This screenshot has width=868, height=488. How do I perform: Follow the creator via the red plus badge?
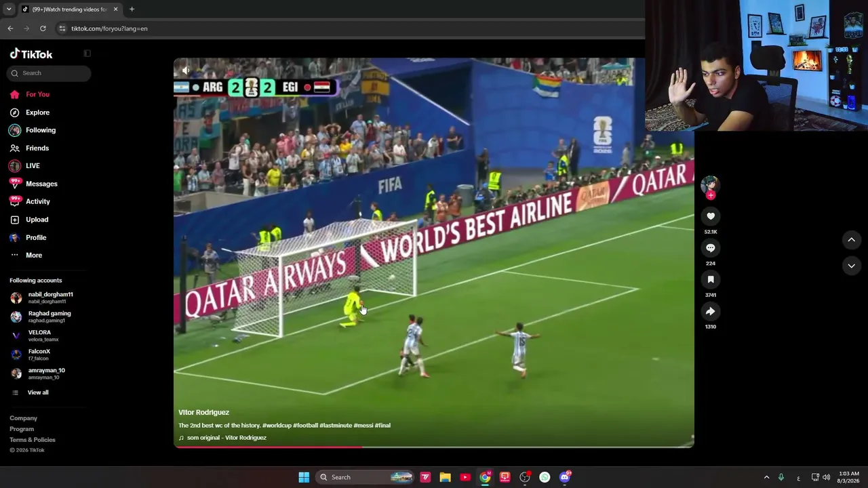pos(711,195)
